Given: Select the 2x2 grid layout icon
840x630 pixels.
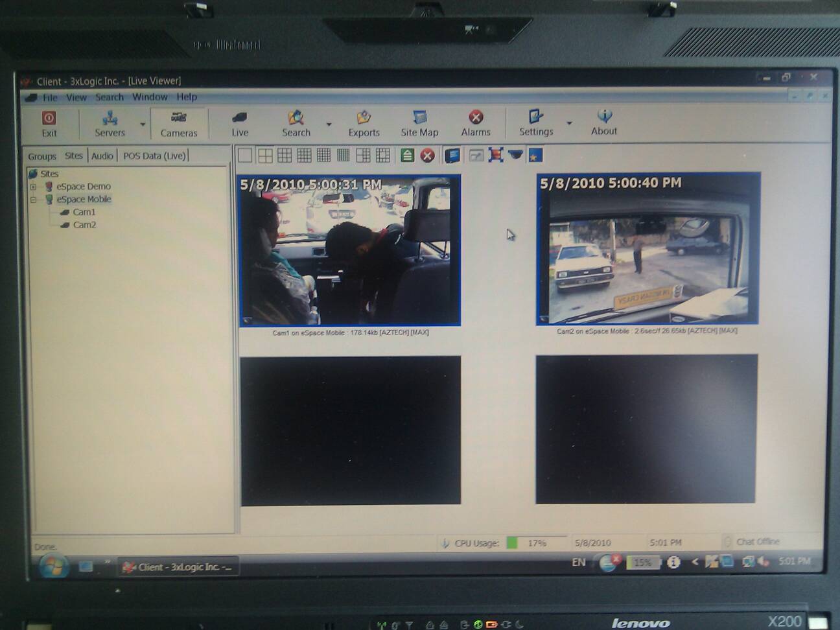Looking at the screenshot, I should click(265, 155).
